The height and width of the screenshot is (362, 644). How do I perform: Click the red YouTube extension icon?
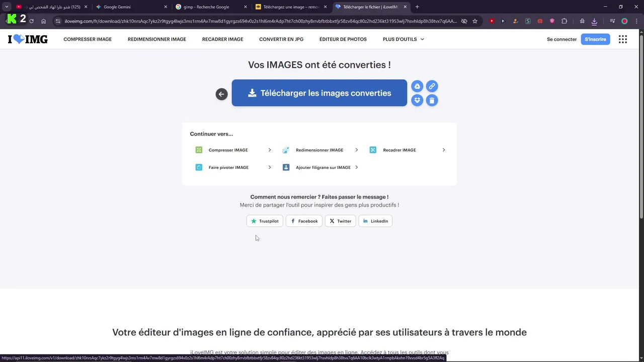click(492, 21)
